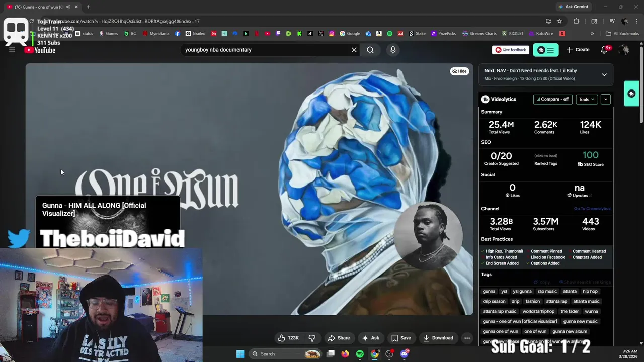This screenshot has width=644, height=362.
Task: Open a new browser tab
Action: 88,7
